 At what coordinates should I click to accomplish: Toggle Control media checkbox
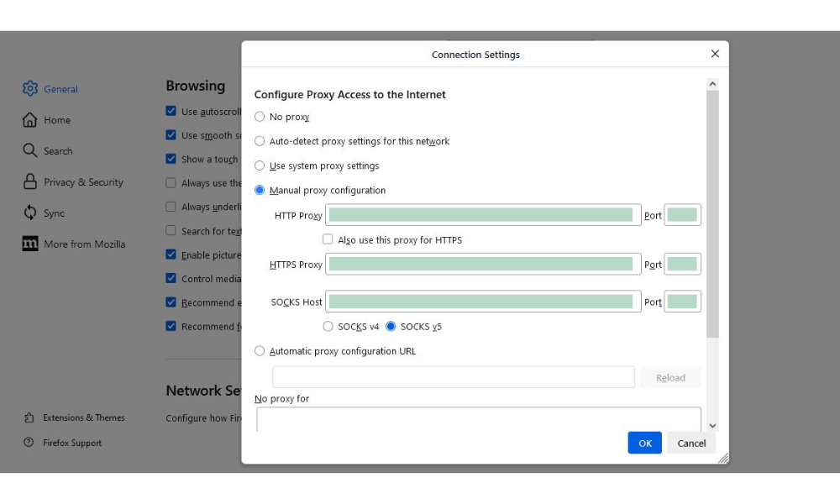(171, 278)
